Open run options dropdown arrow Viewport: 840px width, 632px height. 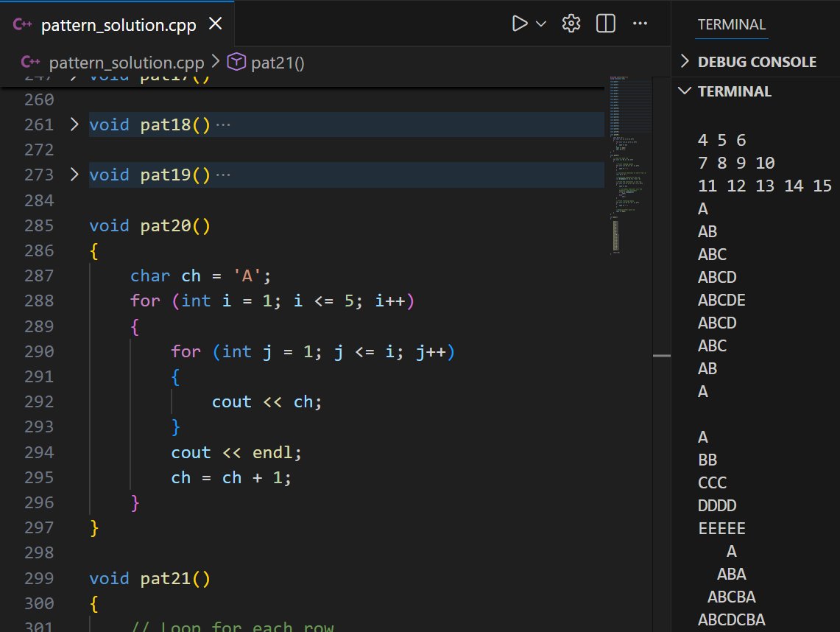tap(541, 24)
